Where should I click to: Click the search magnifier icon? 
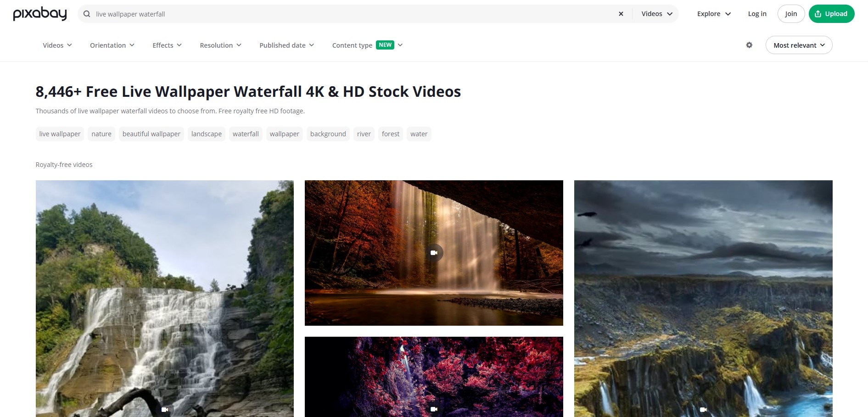click(x=87, y=14)
